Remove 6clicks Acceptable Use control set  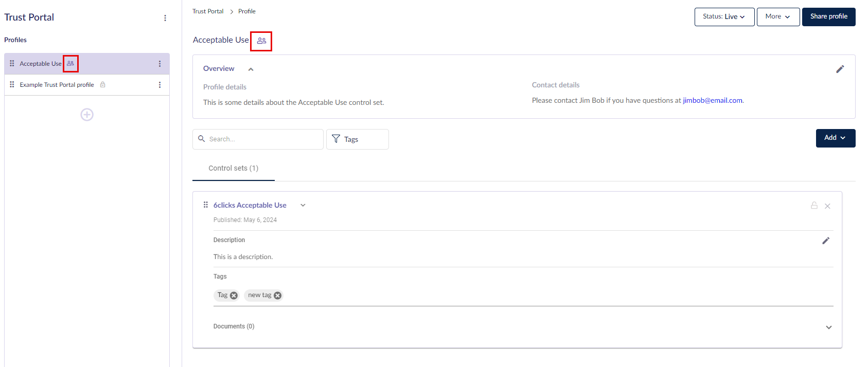coord(827,206)
